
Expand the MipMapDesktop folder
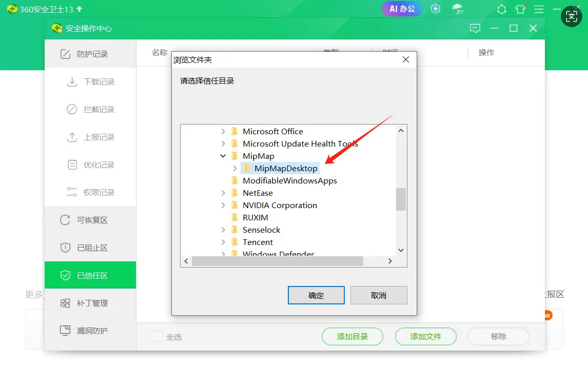coord(235,168)
